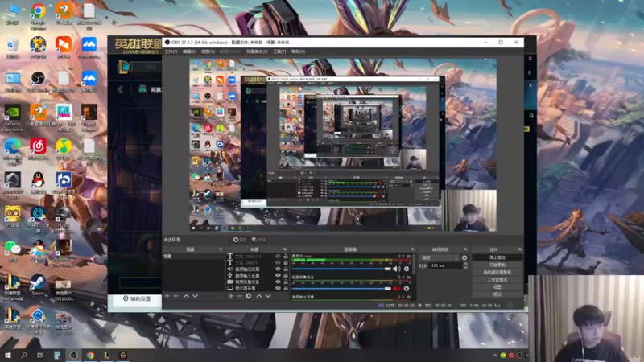Viewport: 644px width, 362px height.
Task: Open the 工具(T) menu in OBS
Action: click(x=279, y=51)
